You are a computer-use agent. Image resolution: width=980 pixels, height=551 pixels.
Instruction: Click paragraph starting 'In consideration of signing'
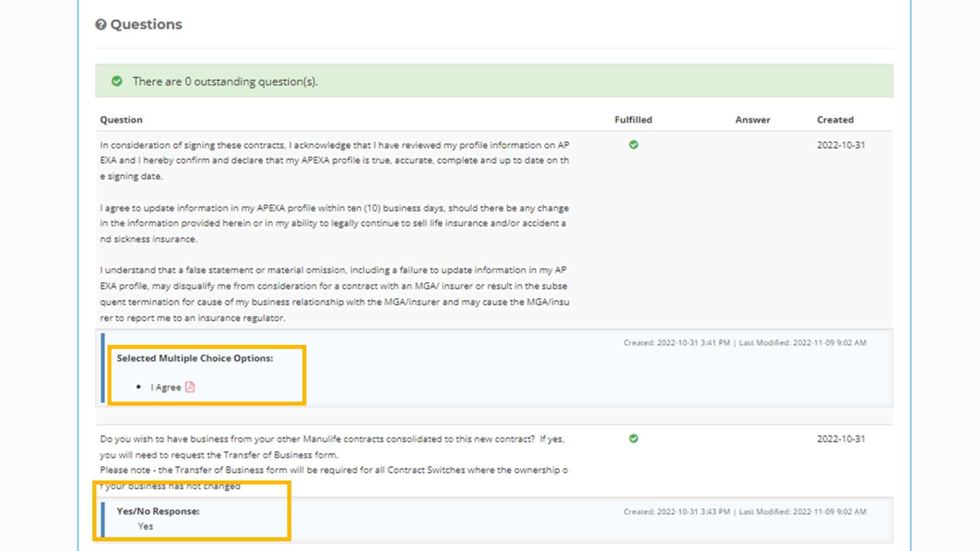click(334, 160)
